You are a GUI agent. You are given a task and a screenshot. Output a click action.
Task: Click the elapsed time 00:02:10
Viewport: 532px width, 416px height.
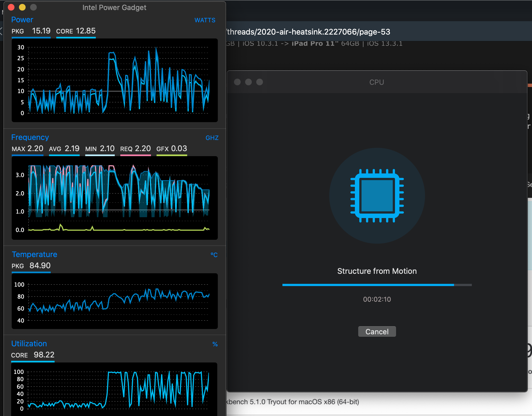(x=377, y=299)
